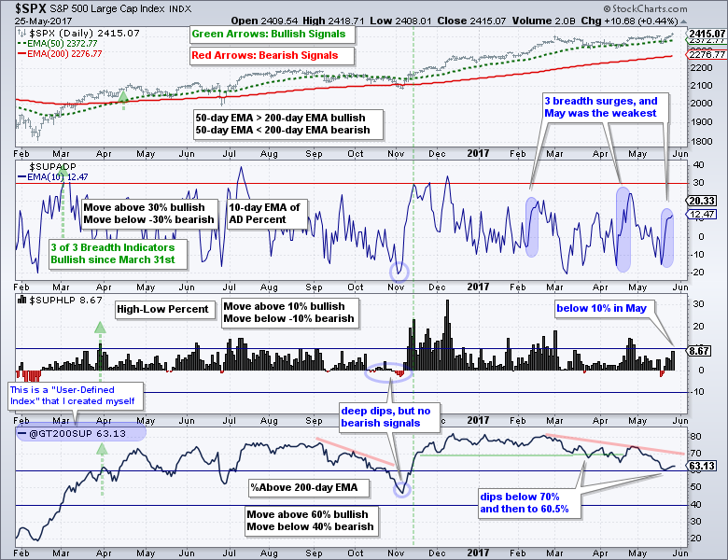Image resolution: width=728 pixels, height=560 pixels.
Task: Select the blue circle at the %Above 200-day EMA low
Action: 400,489
